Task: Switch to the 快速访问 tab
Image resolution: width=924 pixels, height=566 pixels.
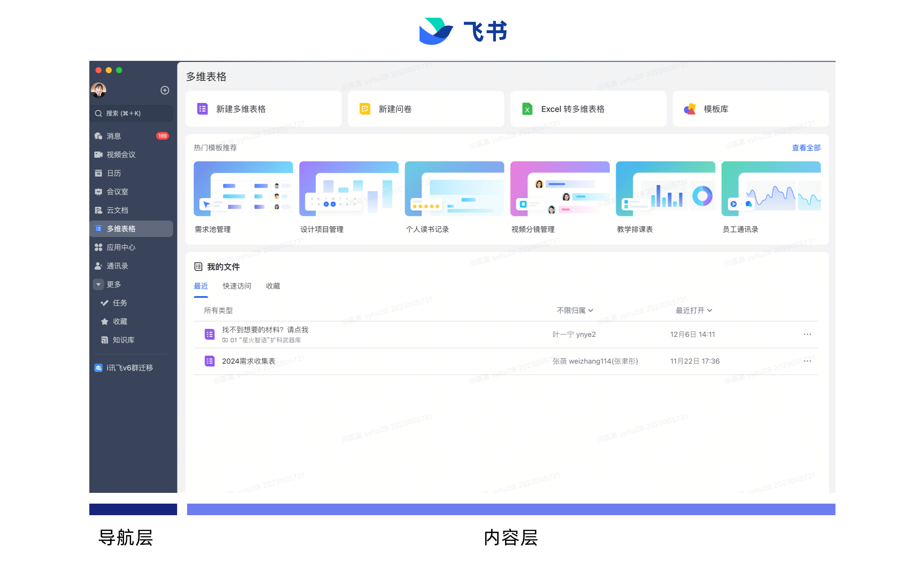Action: click(236, 286)
